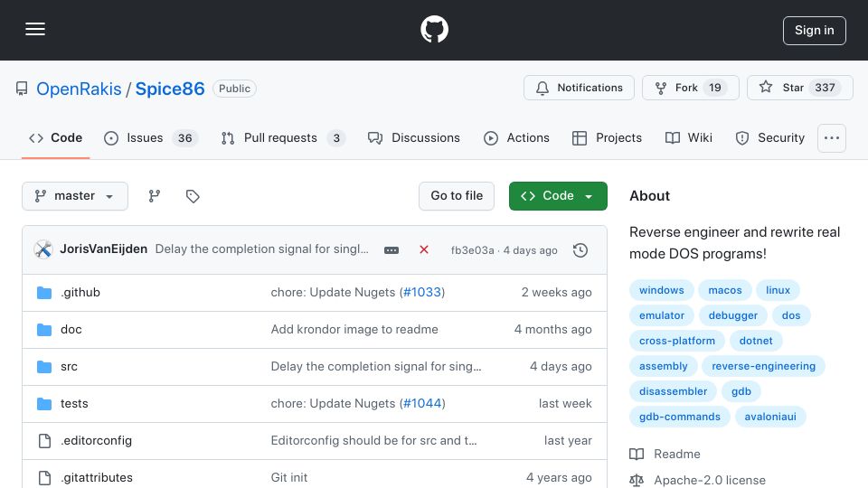
Task: Select the linux topic tag
Action: (778, 290)
